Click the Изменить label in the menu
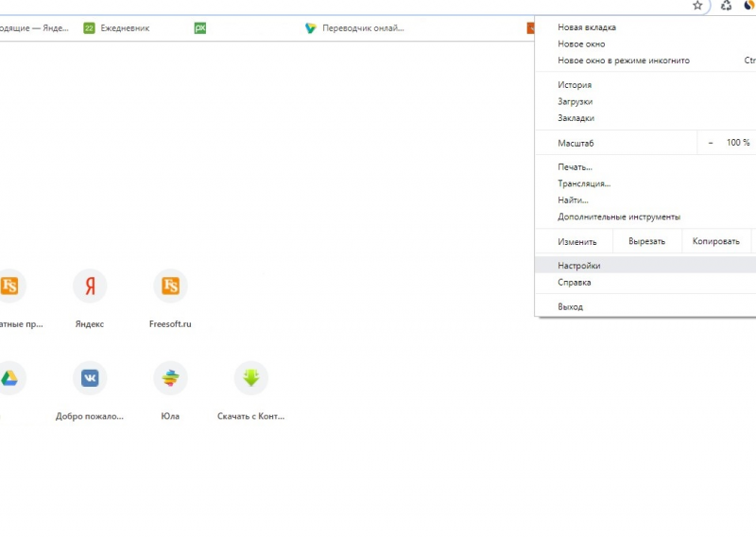The image size is (756, 538). coord(577,242)
